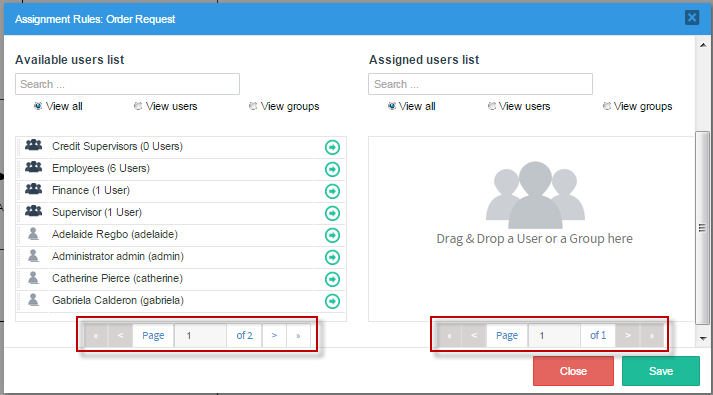Viewport: 713px width, 395px height.
Task: Click the red Close button
Action: (573, 371)
